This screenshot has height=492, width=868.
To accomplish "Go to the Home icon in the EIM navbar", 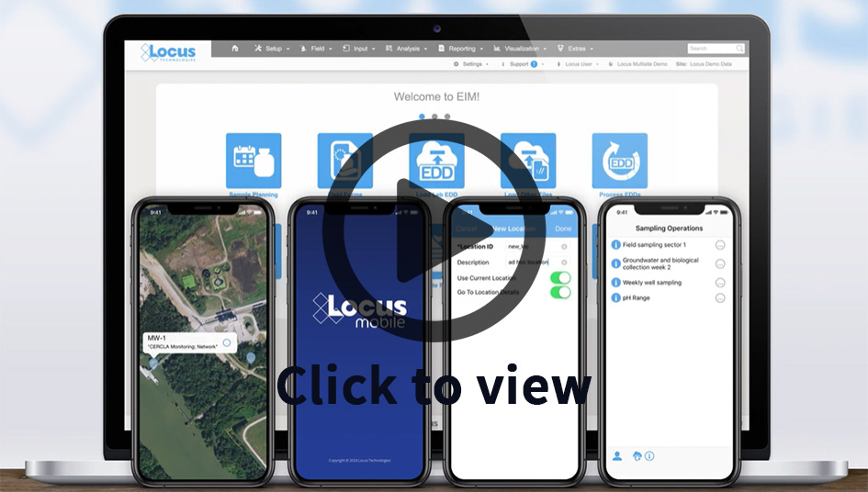I will click(235, 48).
